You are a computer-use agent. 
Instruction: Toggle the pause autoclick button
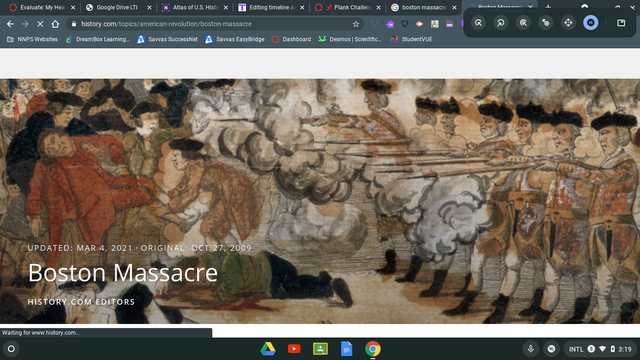pos(591,23)
